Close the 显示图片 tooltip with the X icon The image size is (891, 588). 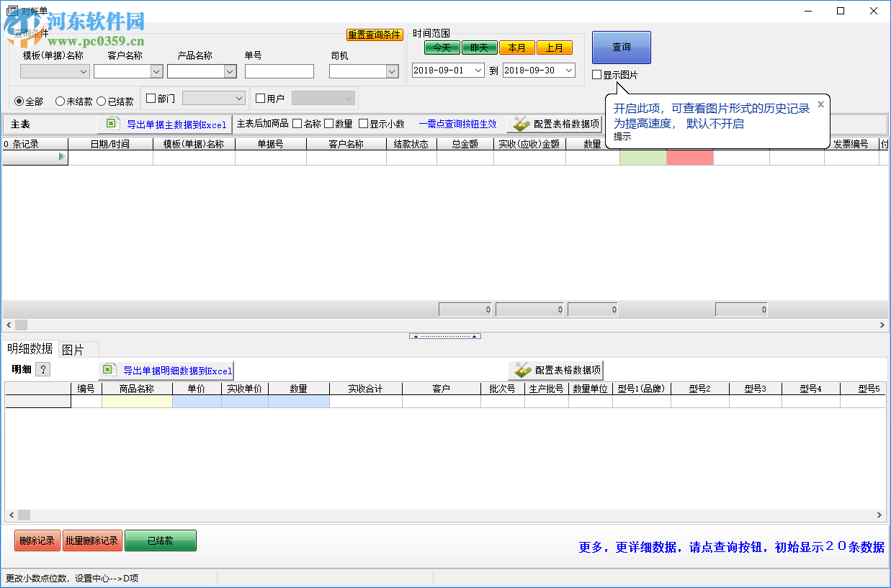point(820,104)
